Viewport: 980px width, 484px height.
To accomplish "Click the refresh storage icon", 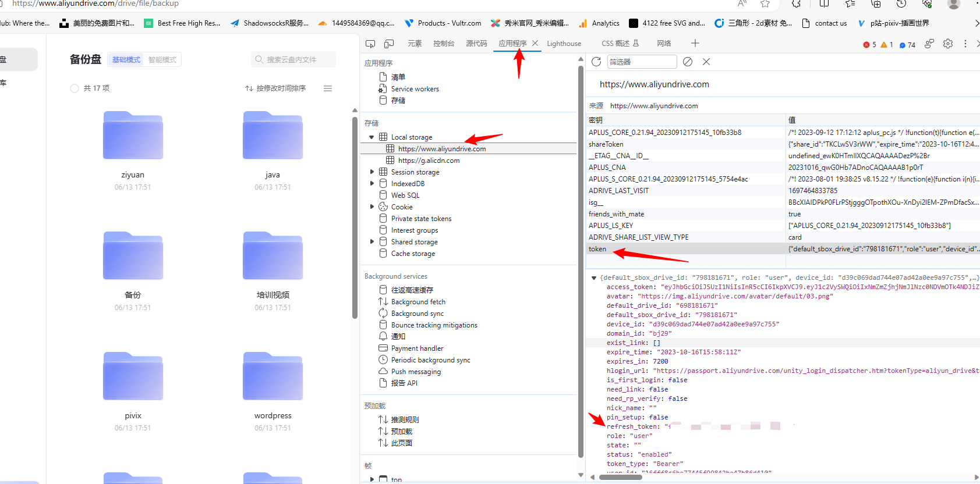I will [x=596, y=62].
